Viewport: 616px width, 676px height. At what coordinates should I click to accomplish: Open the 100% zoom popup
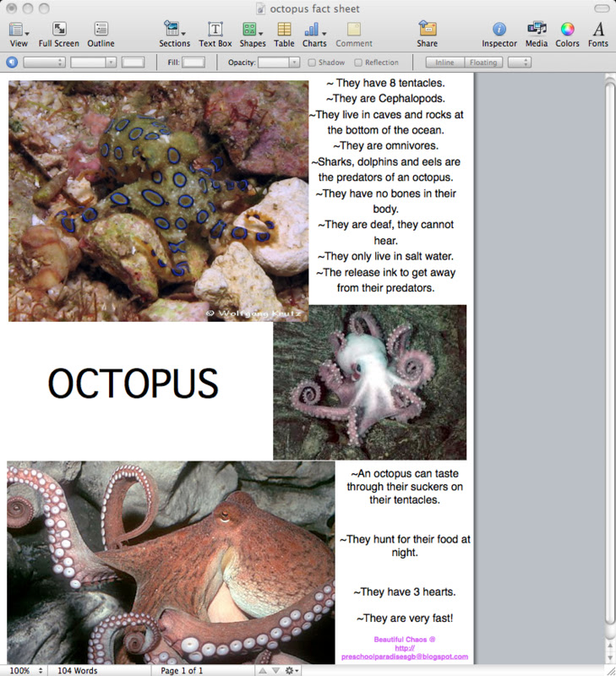[x=26, y=670]
